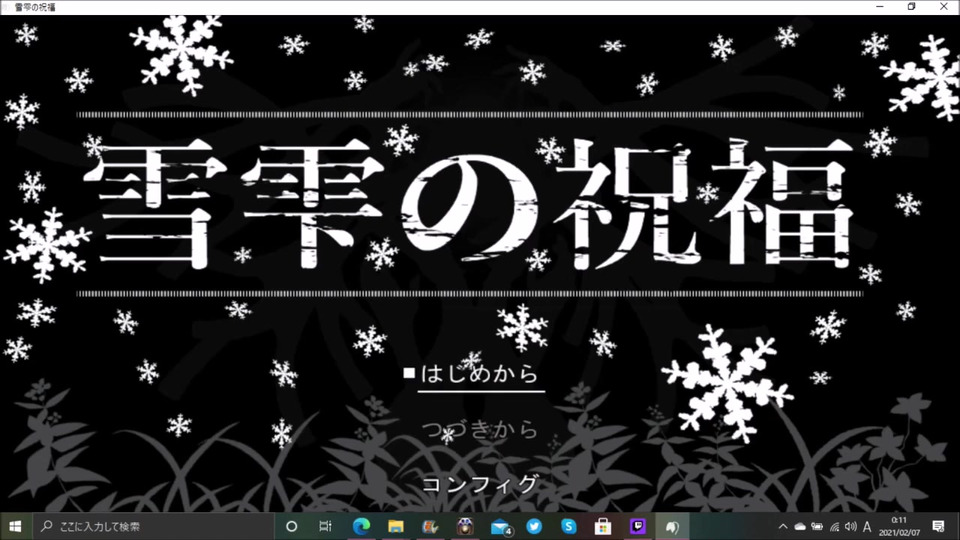Open the Windows Start menu

15,527
